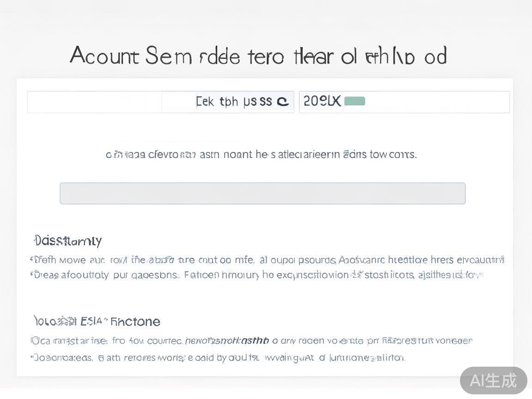This screenshot has height=399, width=532.
Task: Click the "AI生成" badge
Action: click(493, 381)
